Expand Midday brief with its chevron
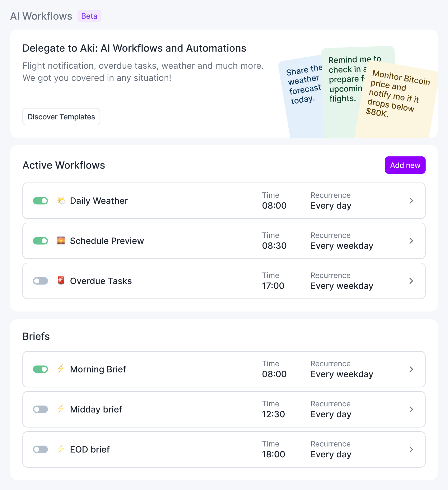The height and width of the screenshot is (490, 448). click(411, 409)
